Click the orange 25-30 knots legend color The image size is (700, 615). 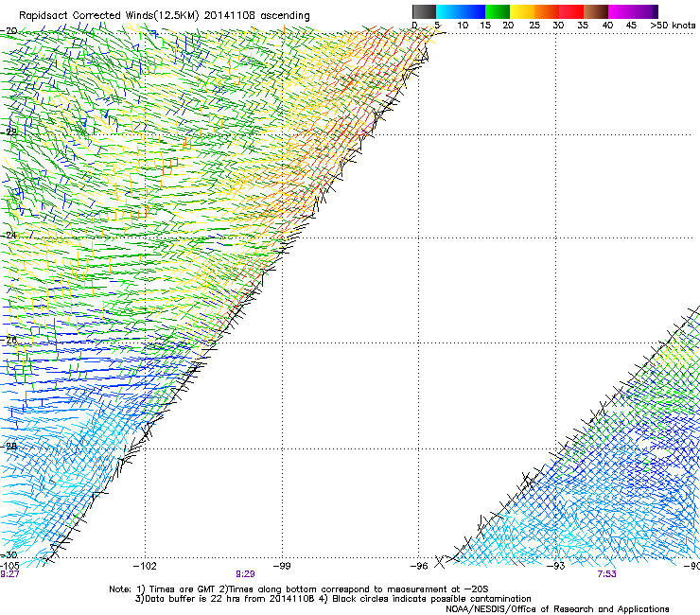pyautogui.click(x=547, y=11)
